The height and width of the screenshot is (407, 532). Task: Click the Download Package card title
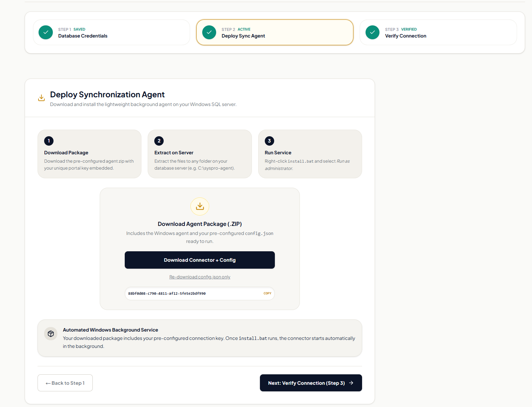pos(66,153)
